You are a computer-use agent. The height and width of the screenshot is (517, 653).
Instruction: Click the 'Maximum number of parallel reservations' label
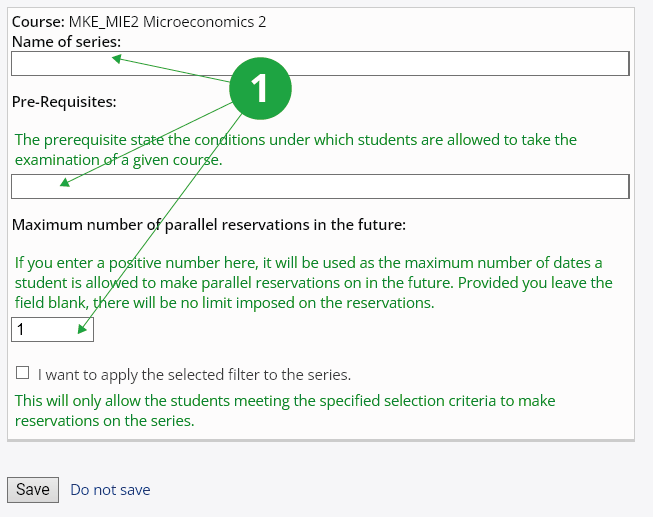tap(209, 225)
